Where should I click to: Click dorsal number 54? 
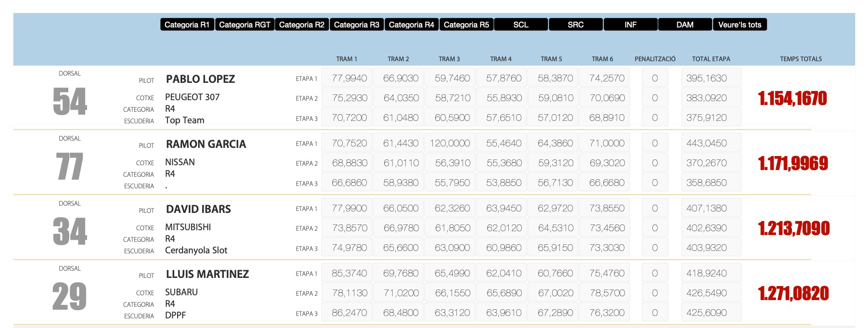[70, 102]
